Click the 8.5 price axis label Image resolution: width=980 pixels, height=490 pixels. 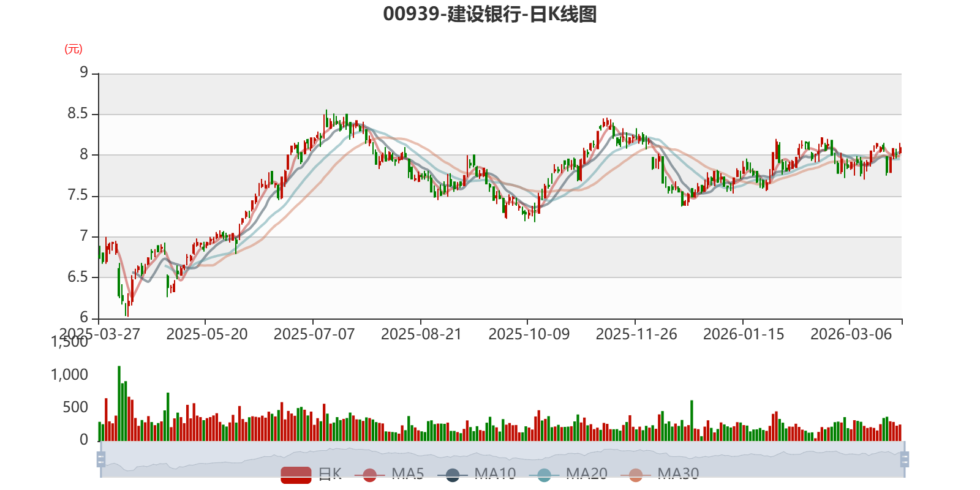[x=78, y=114]
